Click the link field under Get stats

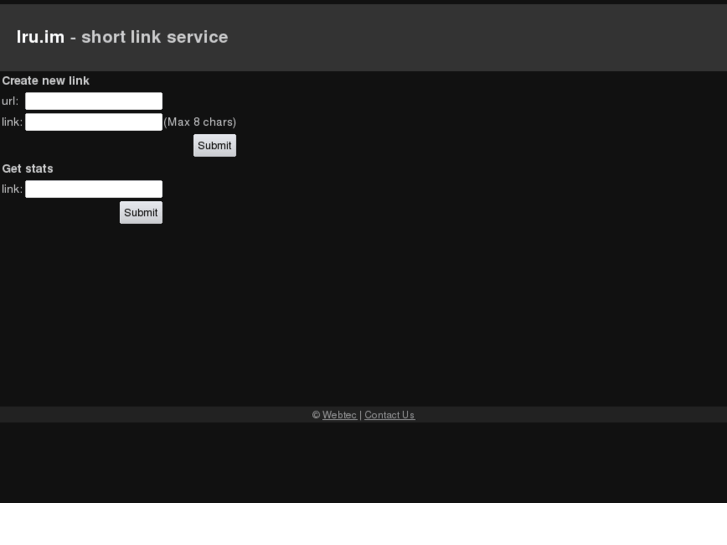click(x=94, y=189)
